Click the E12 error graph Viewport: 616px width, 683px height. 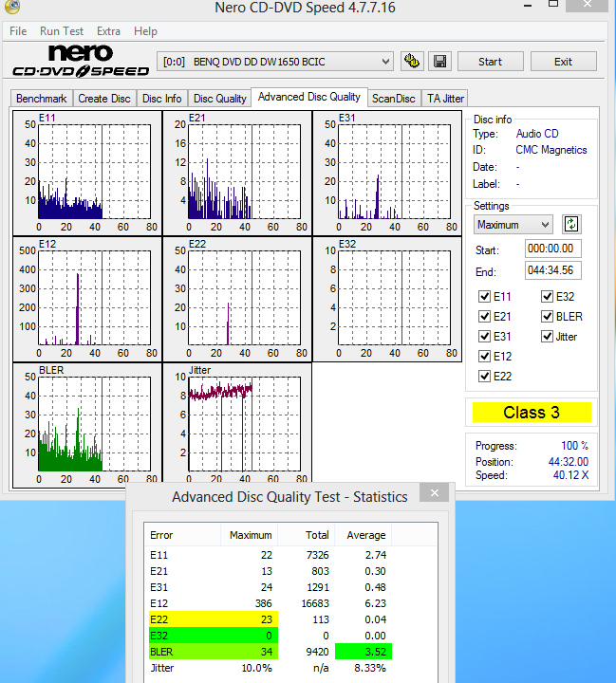click(87, 299)
